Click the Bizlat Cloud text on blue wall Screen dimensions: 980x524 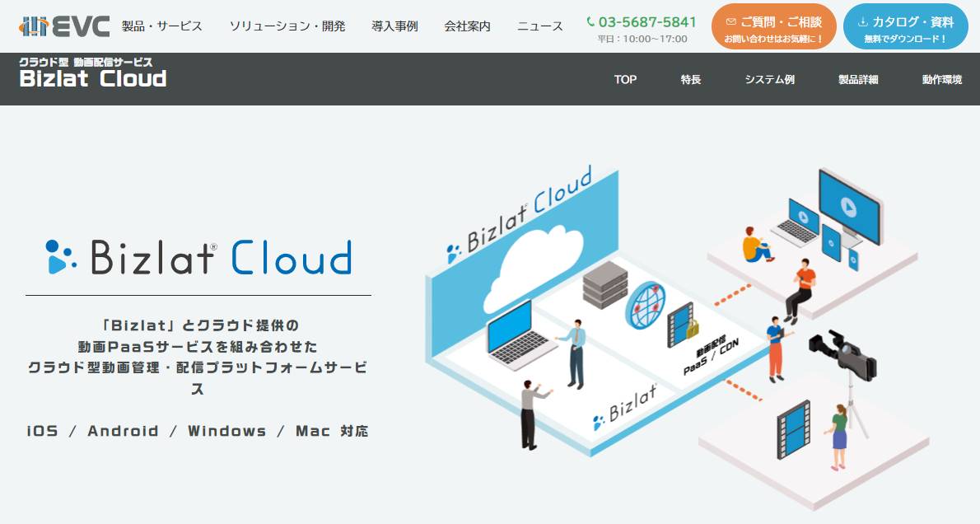[520, 214]
